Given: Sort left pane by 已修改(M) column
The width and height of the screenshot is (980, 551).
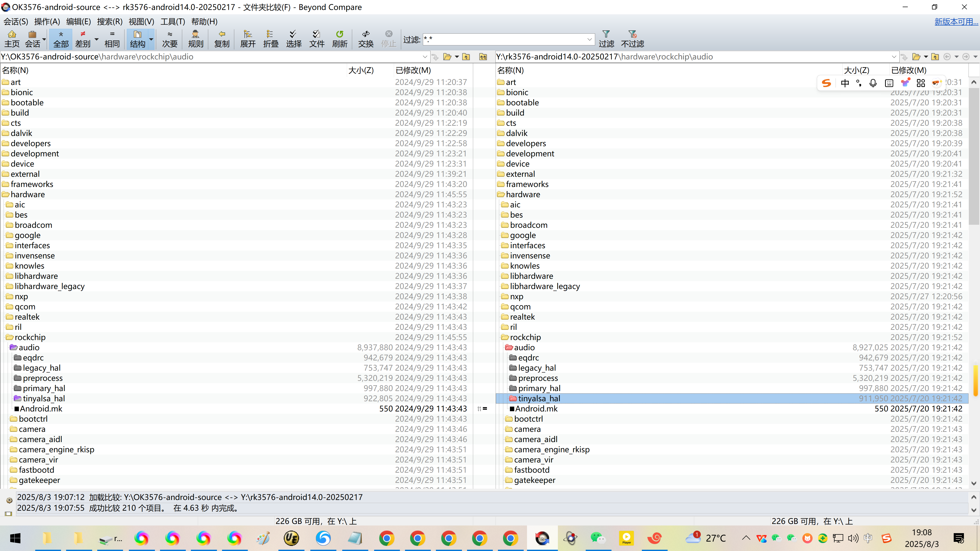Looking at the screenshot, I should [413, 70].
